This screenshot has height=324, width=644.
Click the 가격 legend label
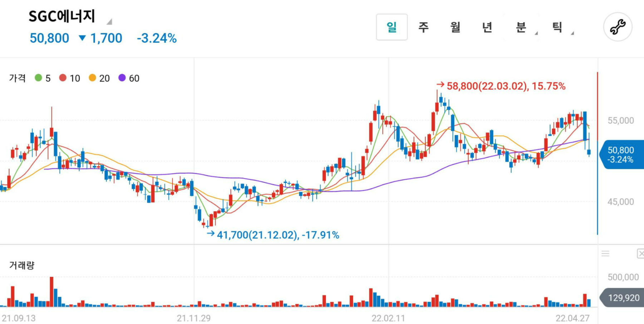[x=17, y=78]
